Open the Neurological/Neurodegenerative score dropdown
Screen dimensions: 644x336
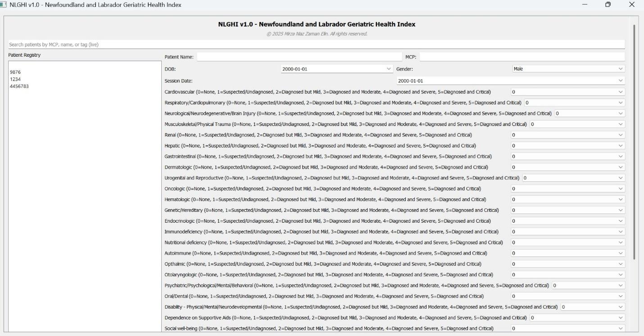590,113
